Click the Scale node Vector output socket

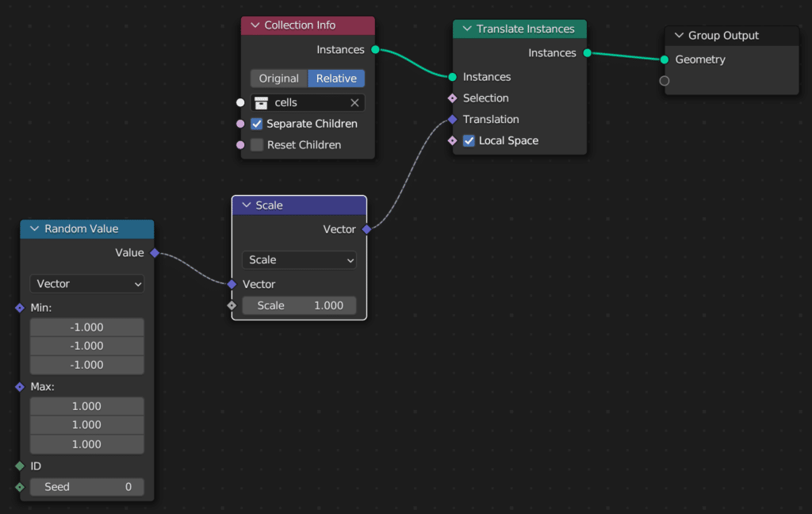(x=366, y=229)
